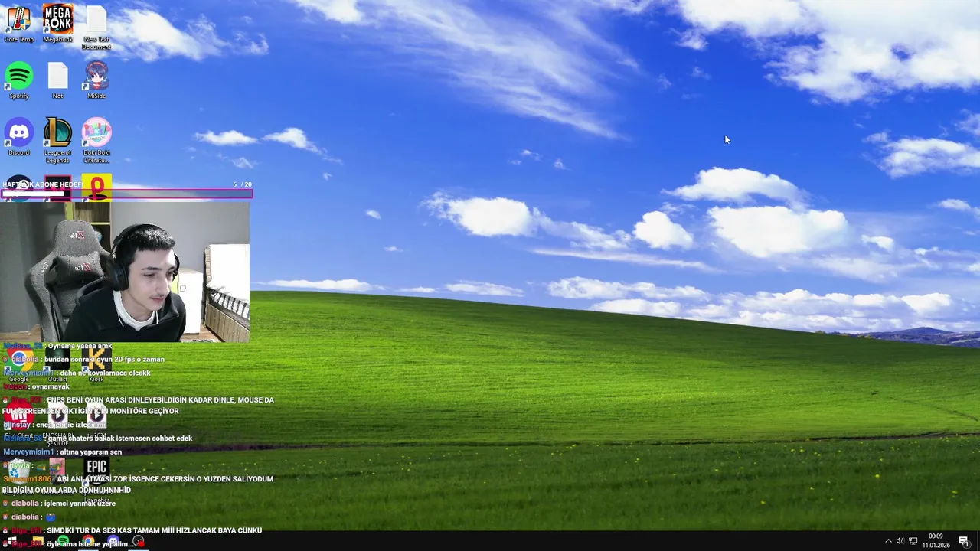Select the League of Legends desktop icon
Viewport: 980px width, 551px height.
coord(57,141)
